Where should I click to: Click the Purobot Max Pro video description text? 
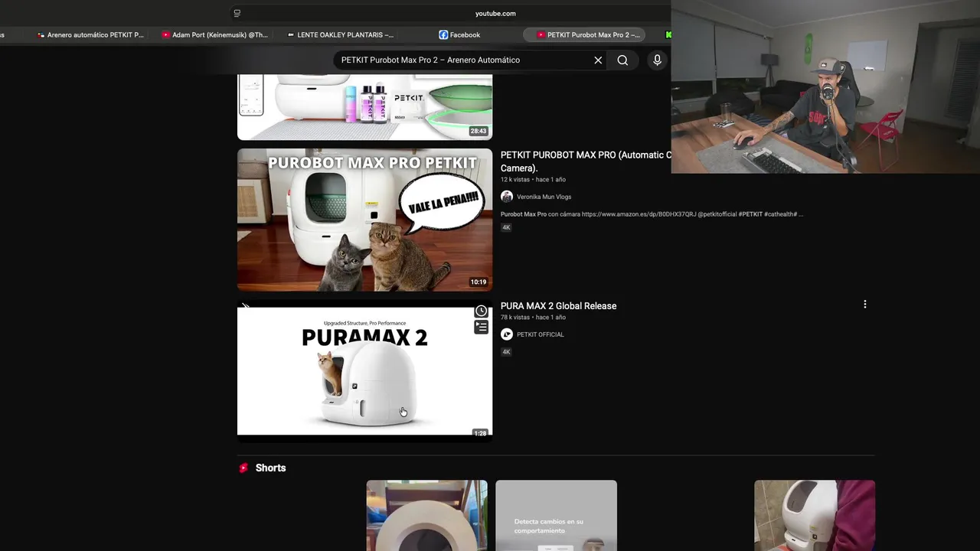(x=652, y=214)
